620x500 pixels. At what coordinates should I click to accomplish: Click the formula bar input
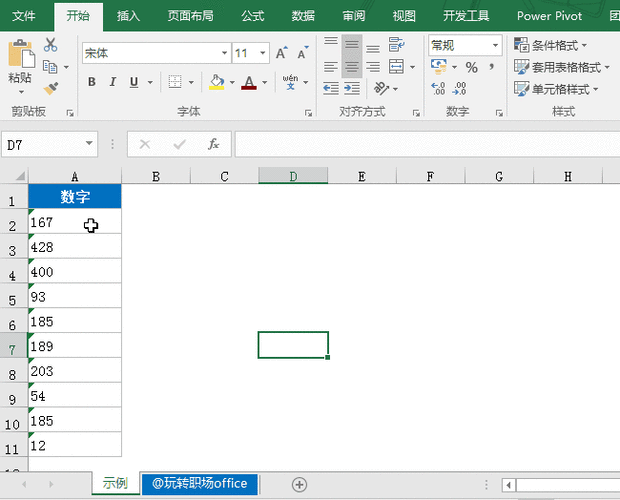point(427,144)
